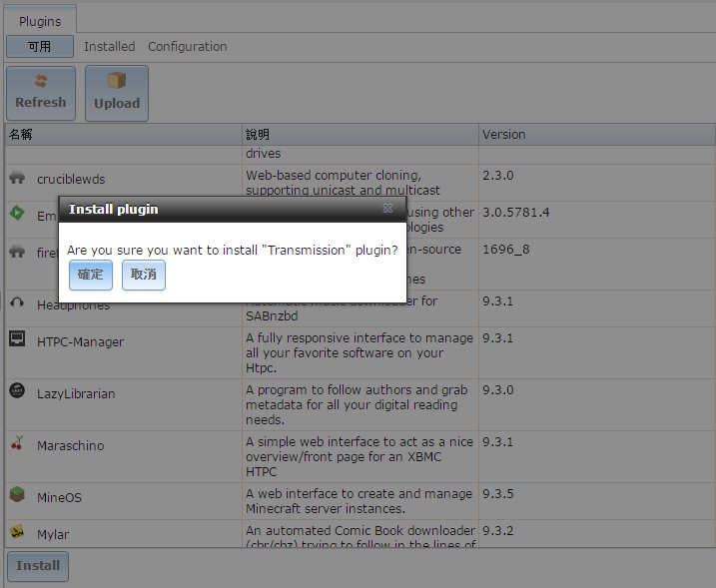Click the MineOS description text
This screenshot has height=588, width=716.
point(358,501)
